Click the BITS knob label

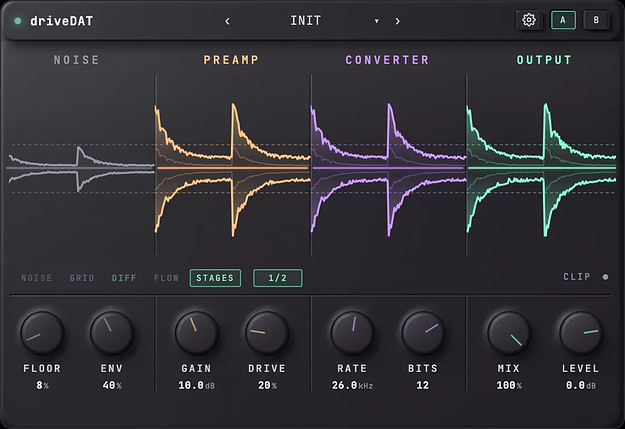coord(423,368)
